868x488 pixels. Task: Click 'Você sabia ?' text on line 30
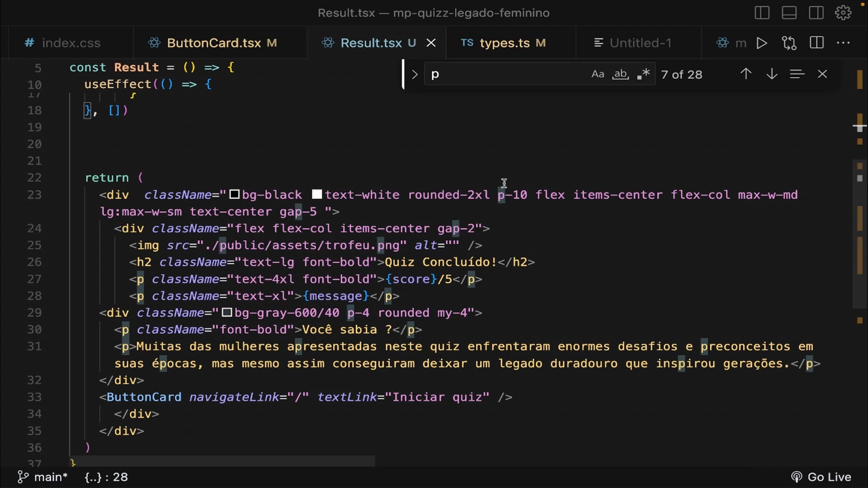point(347,329)
